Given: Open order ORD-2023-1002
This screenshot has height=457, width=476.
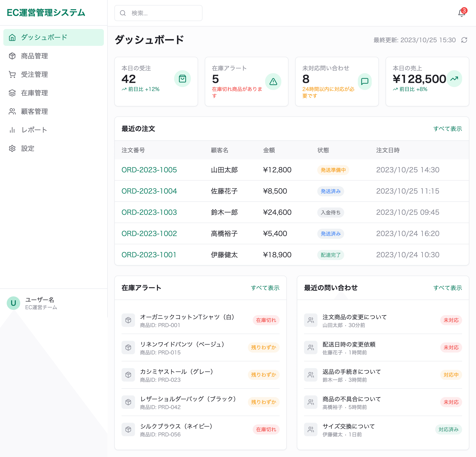Looking at the screenshot, I should (149, 234).
